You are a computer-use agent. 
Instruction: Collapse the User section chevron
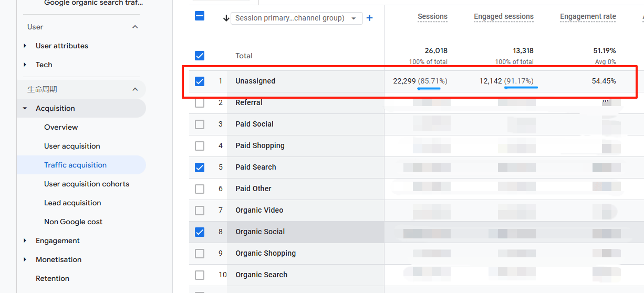(x=135, y=27)
